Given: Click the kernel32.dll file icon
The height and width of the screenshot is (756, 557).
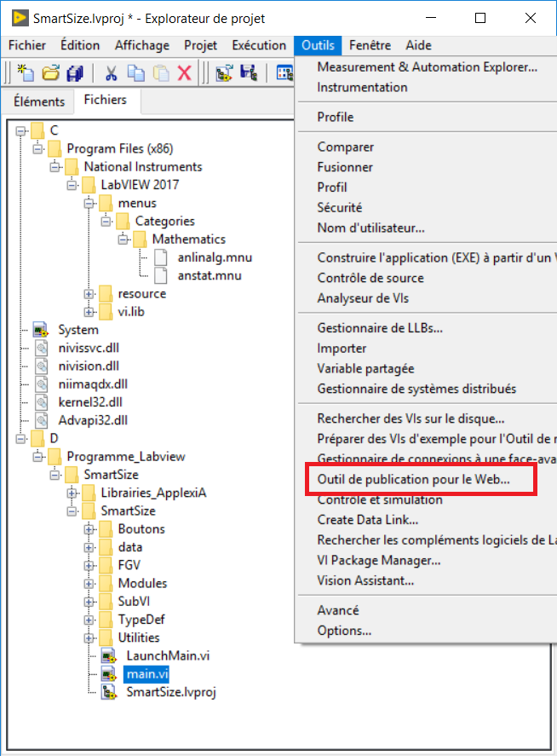Looking at the screenshot, I should coord(42,402).
